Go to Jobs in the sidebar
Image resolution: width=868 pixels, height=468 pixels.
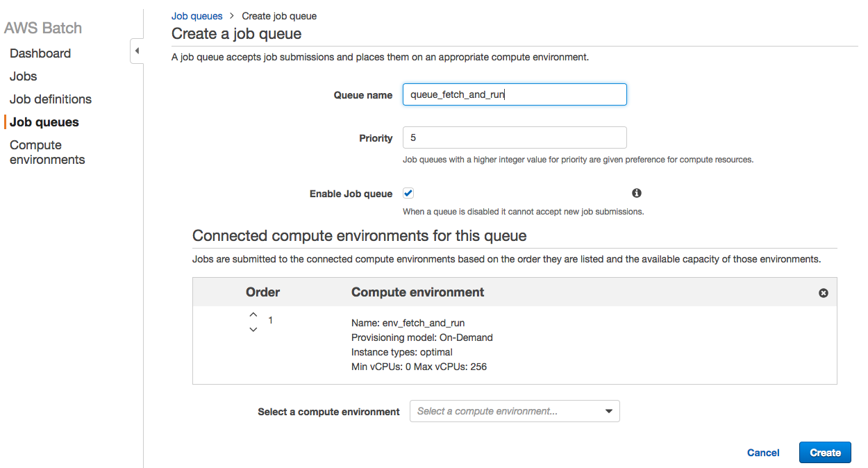click(24, 76)
